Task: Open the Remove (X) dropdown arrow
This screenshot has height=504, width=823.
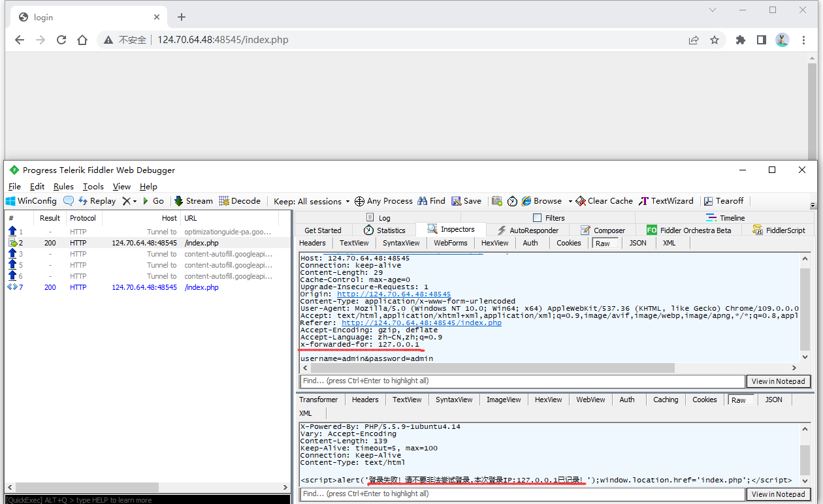Action: [x=135, y=201]
